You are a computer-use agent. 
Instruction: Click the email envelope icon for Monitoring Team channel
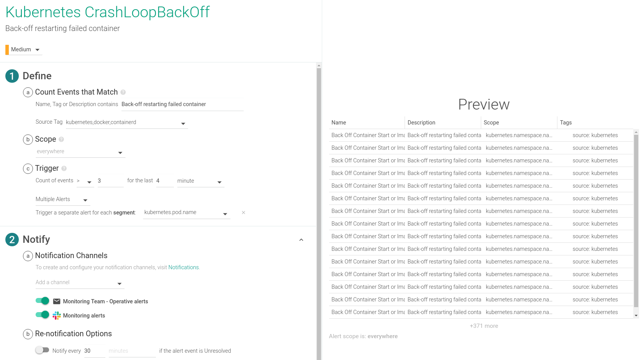(x=56, y=301)
